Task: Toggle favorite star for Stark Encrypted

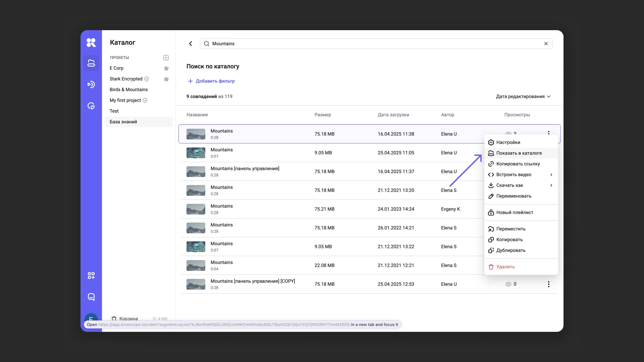Action: click(x=166, y=79)
